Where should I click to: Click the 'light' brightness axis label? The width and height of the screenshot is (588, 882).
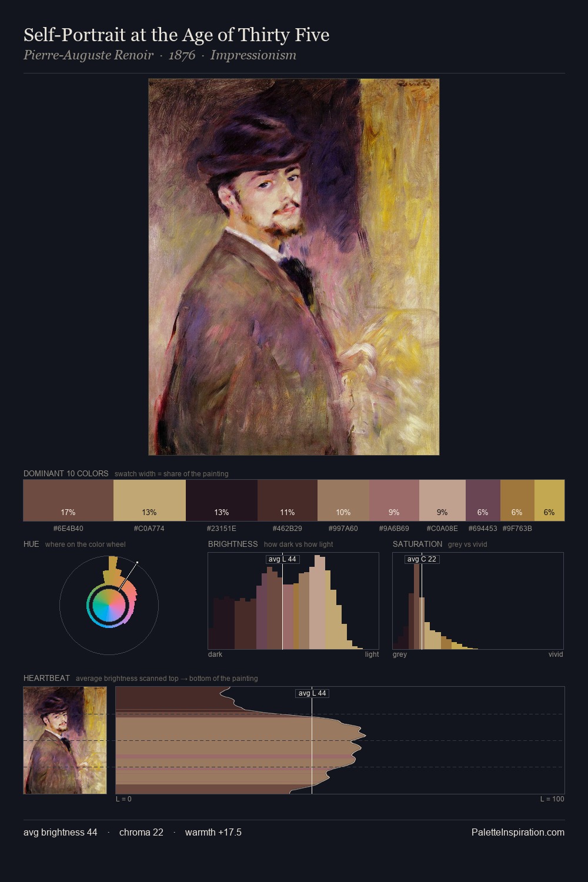click(372, 654)
